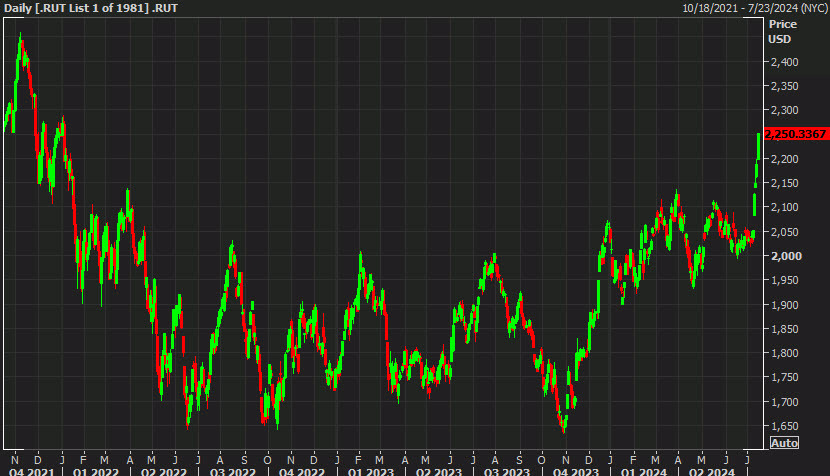Click the Q2 2024 quarter label
Screen dimensions: 830x476
pyautogui.click(x=711, y=471)
